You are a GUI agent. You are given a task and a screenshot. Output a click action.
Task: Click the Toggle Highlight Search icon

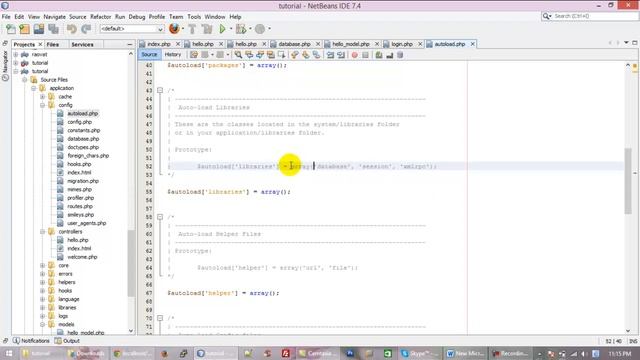coord(271,55)
